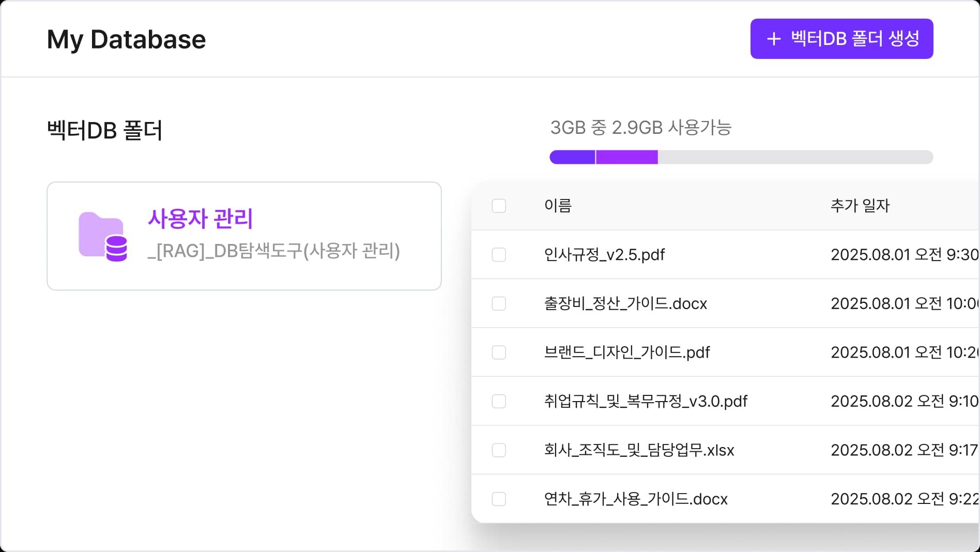Click the bright purple storage bar segment
Screen dimensions: 980x552
point(626,157)
